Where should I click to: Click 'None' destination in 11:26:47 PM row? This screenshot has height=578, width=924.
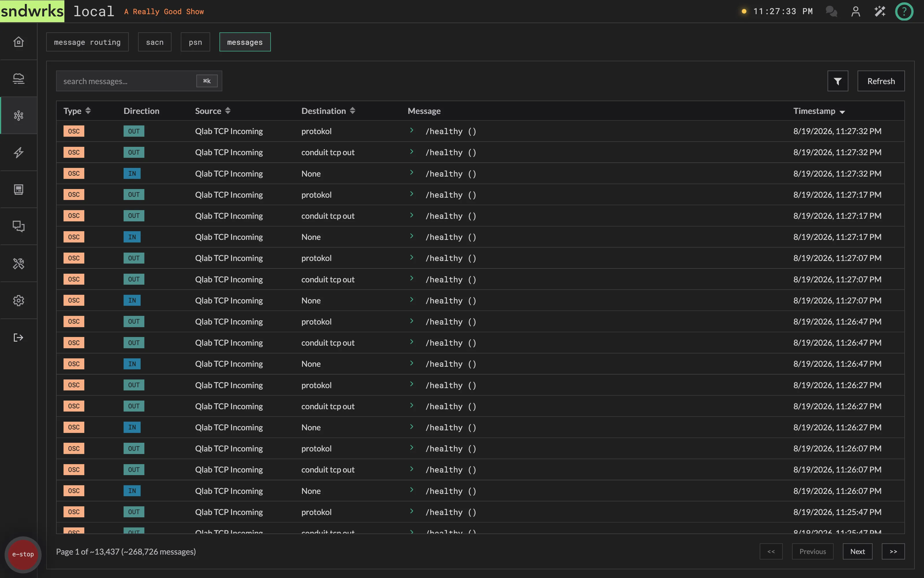coord(311,364)
